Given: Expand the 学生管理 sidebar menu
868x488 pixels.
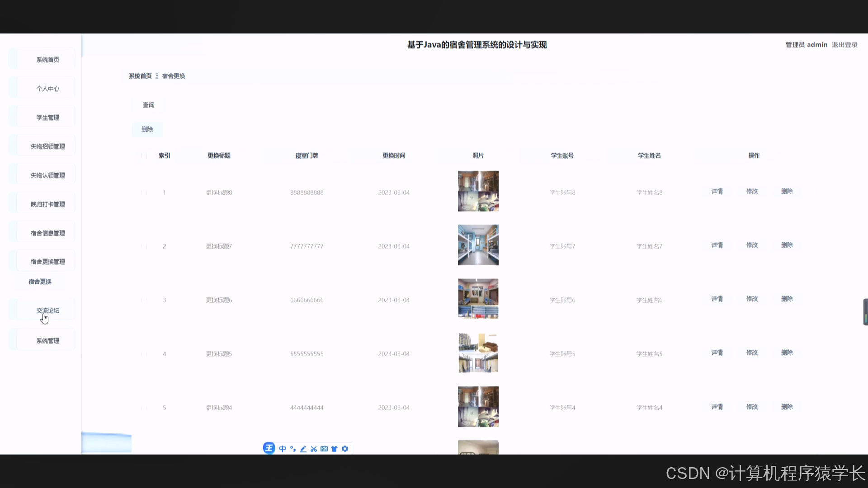Looking at the screenshot, I should 47,117.
